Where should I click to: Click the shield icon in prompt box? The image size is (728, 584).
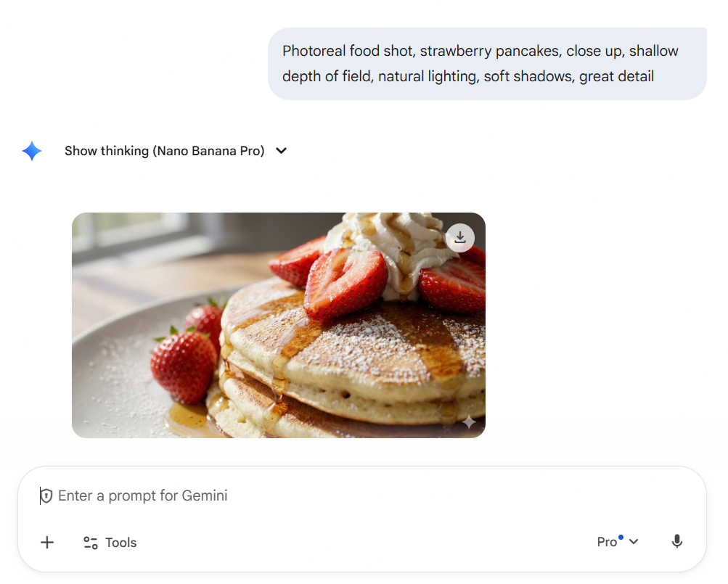46,496
